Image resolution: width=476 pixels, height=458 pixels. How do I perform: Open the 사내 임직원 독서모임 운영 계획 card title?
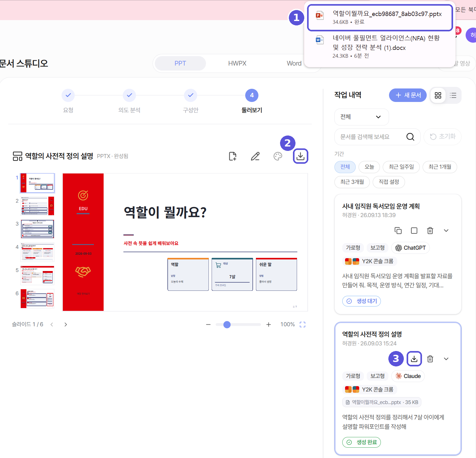click(x=381, y=206)
